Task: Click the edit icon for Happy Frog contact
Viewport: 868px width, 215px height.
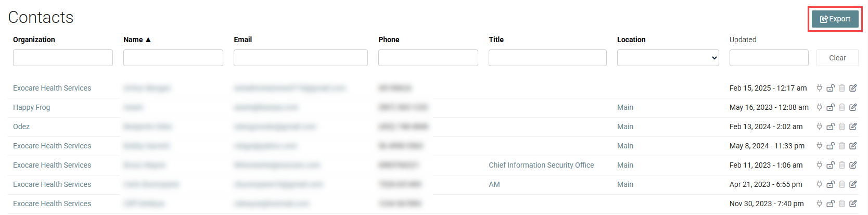Action: [853, 107]
